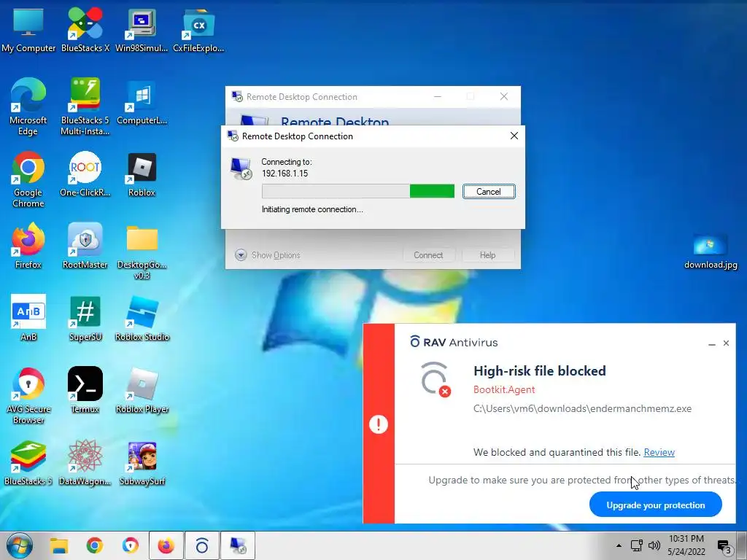747x560 pixels.
Task: Select the download.jpg file on desktop
Action: 711,252
